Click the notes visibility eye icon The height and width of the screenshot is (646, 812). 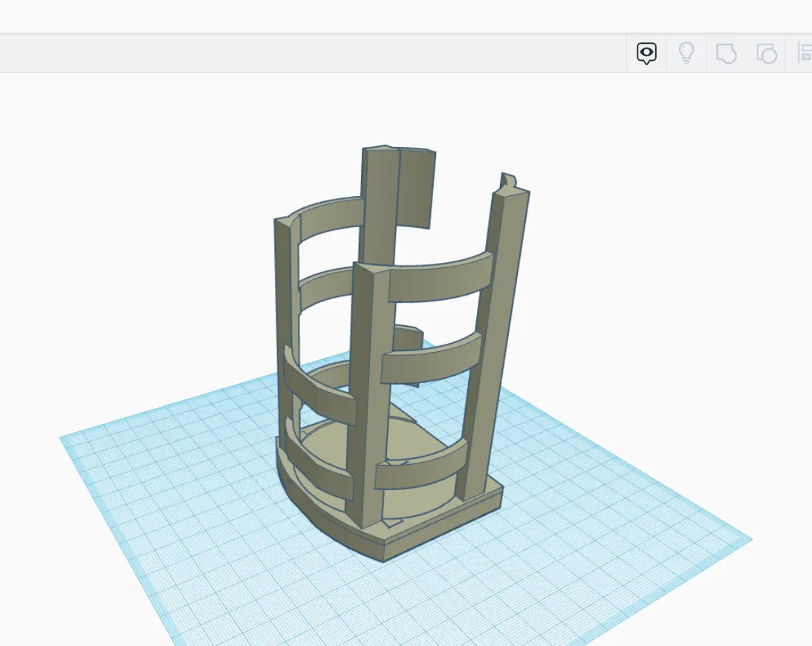click(646, 53)
